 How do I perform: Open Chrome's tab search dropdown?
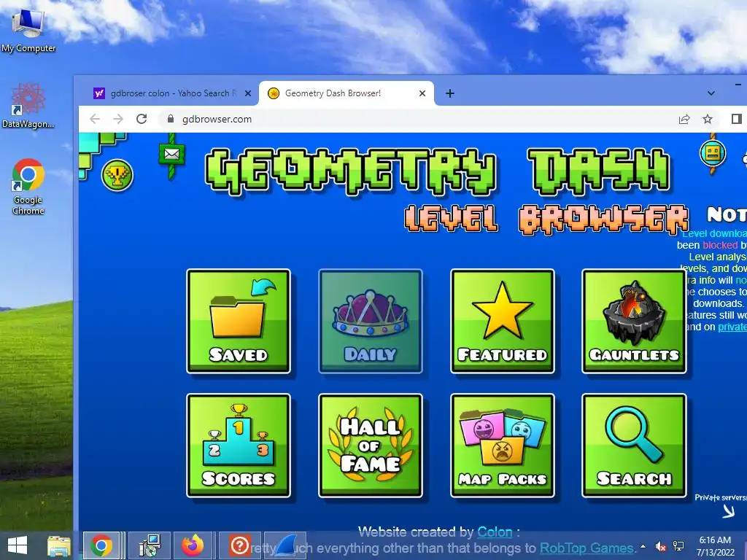pos(711,93)
